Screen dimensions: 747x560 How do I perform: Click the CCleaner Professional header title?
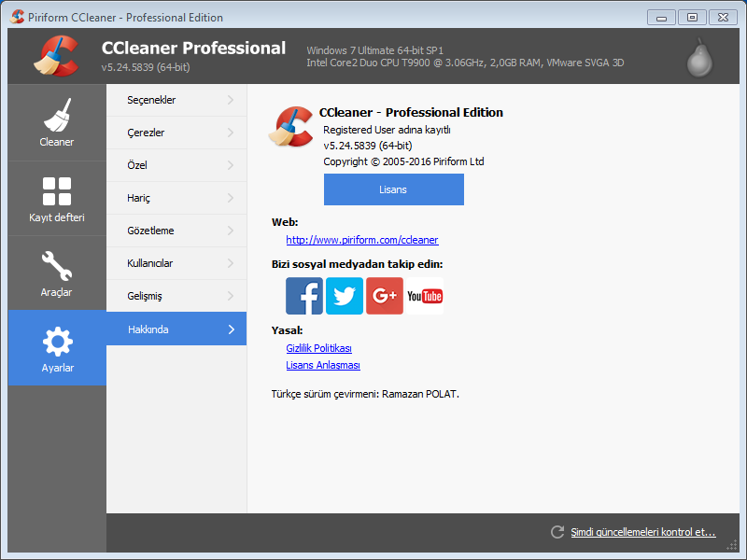click(x=193, y=49)
